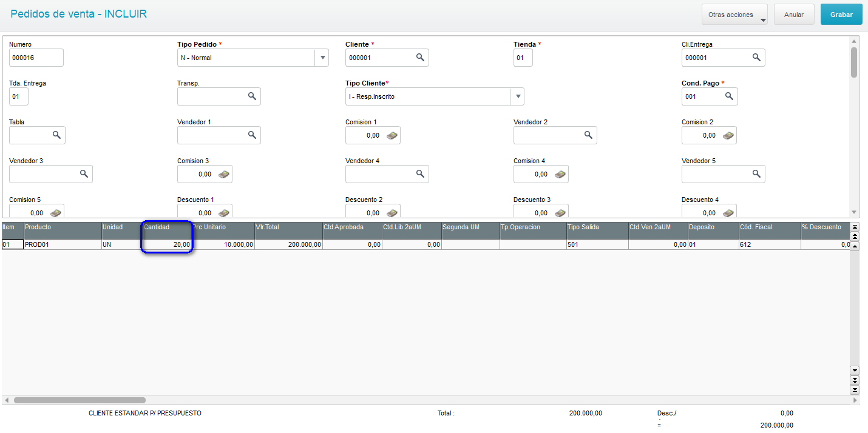
Task: Open Cond. Pago search magnifier
Action: (x=729, y=96)
